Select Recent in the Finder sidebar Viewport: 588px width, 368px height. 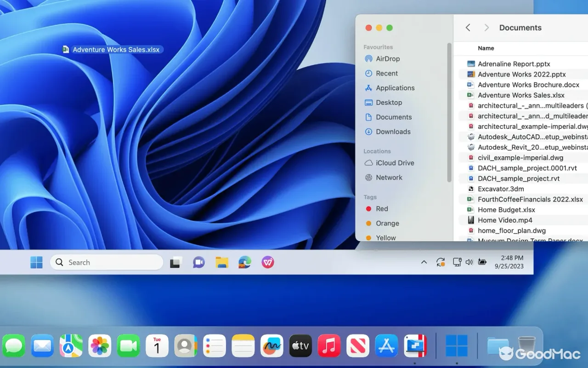point(381,74)
